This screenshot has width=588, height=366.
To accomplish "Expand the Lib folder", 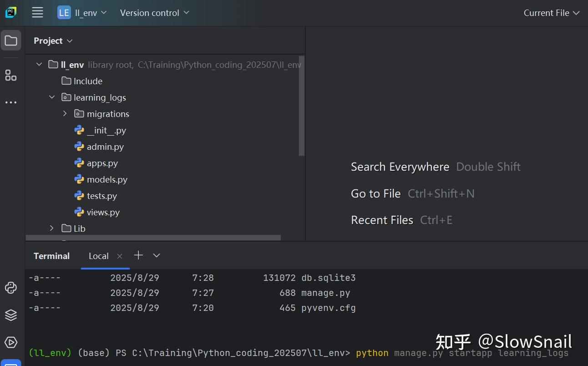I will (x=51, y=228).
